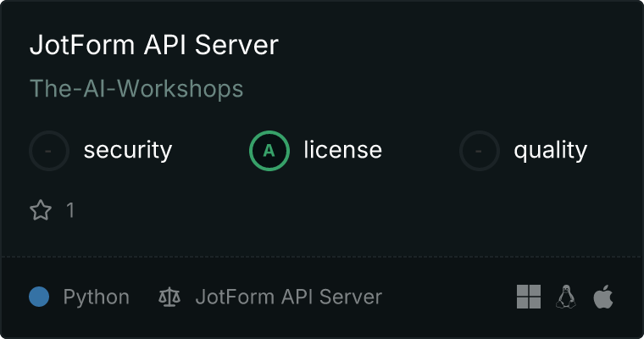
Task: Click the quality score dash badge
Action: (x=480, y=151)
